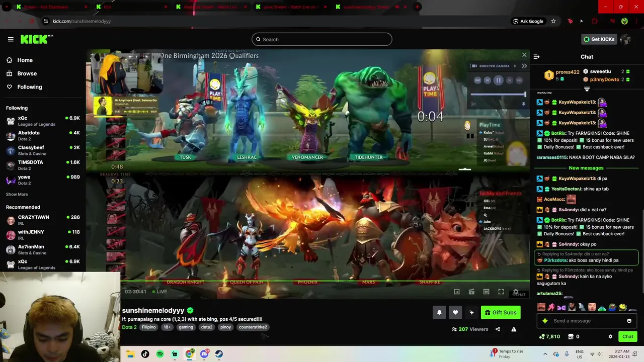The height and width of the screenshot is (362, 644).
Task: Click the heart follow button
Action: [455, 312]
